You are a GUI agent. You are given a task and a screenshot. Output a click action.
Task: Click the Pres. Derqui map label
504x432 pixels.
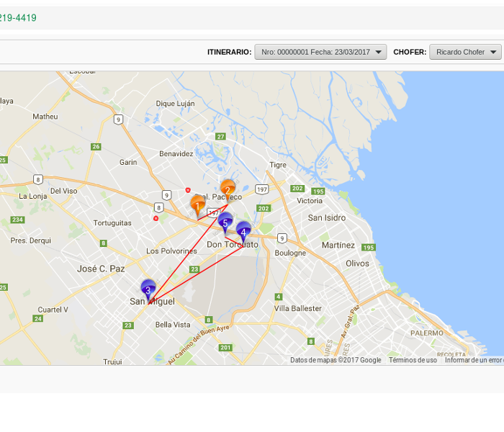click(x=31, y=240)
